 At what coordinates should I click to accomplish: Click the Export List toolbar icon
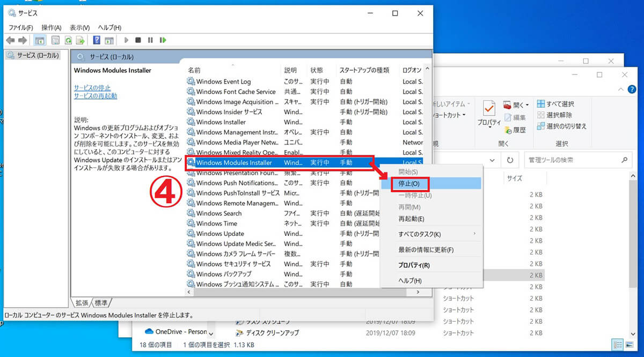[80, 40]
